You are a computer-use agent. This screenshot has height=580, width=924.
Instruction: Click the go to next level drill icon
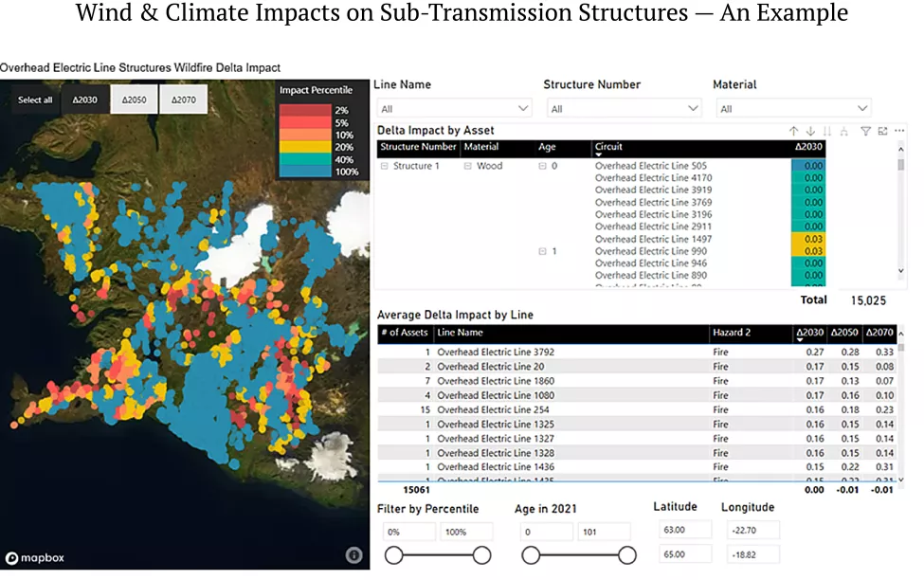coord(828,131)
